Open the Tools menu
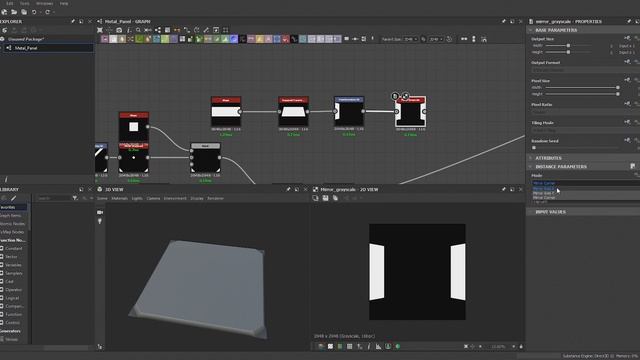The height and width of the screenshot is (360, 640). coord(24,3)
